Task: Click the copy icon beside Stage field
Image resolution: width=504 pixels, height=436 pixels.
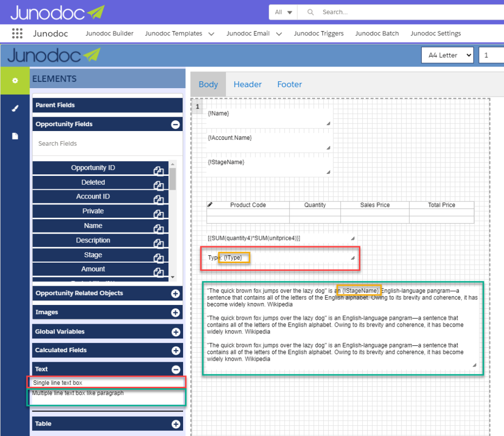Action: (x=158, y=258)
